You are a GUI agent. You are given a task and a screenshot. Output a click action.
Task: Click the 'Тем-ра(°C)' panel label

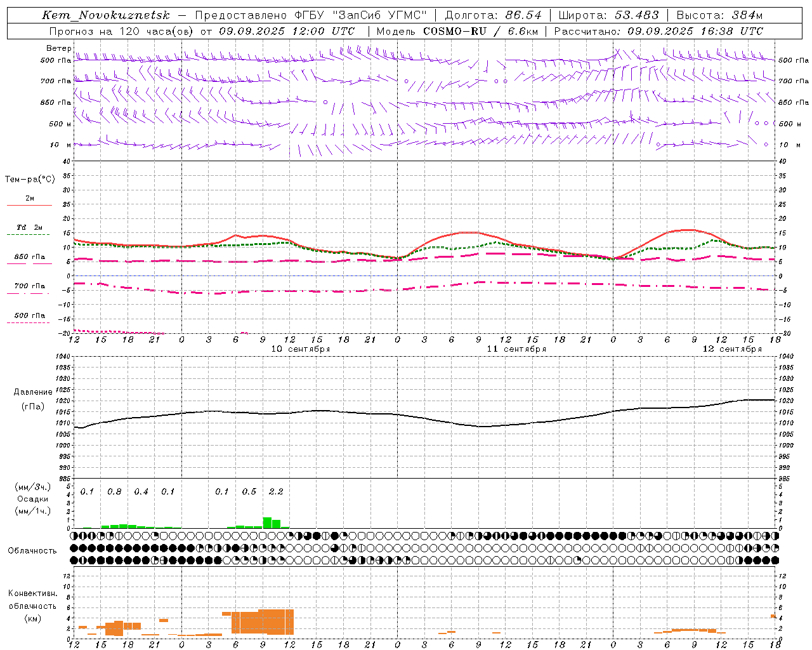pyautogui.click(x=30, y=180)
